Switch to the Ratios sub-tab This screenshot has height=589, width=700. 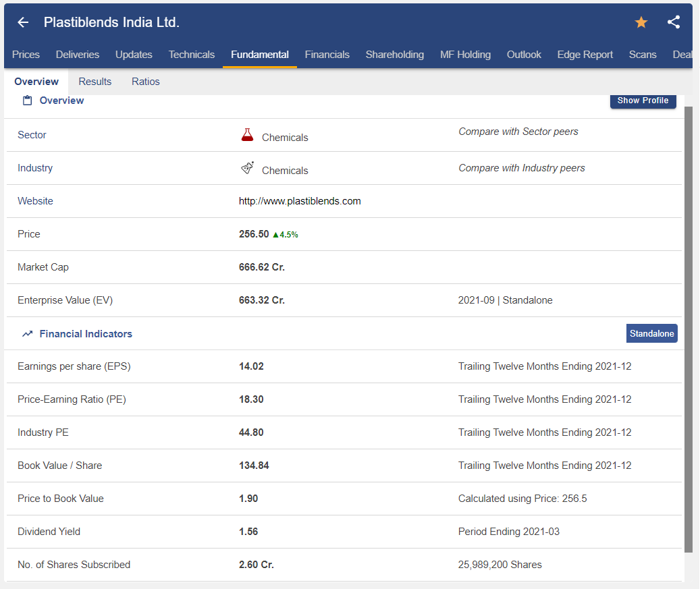(x=146, y=82)
